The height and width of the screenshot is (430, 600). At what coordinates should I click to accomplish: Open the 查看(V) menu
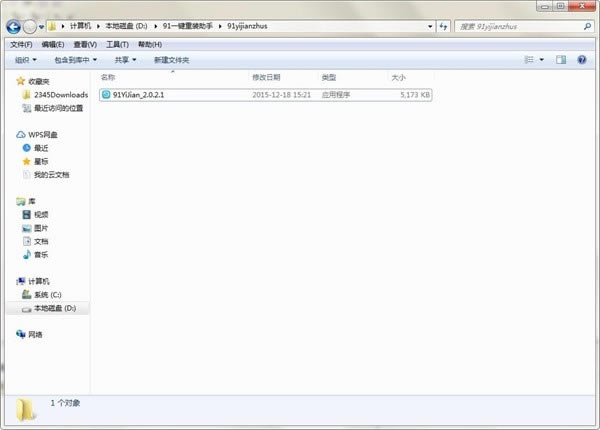[x=85, y=44]
